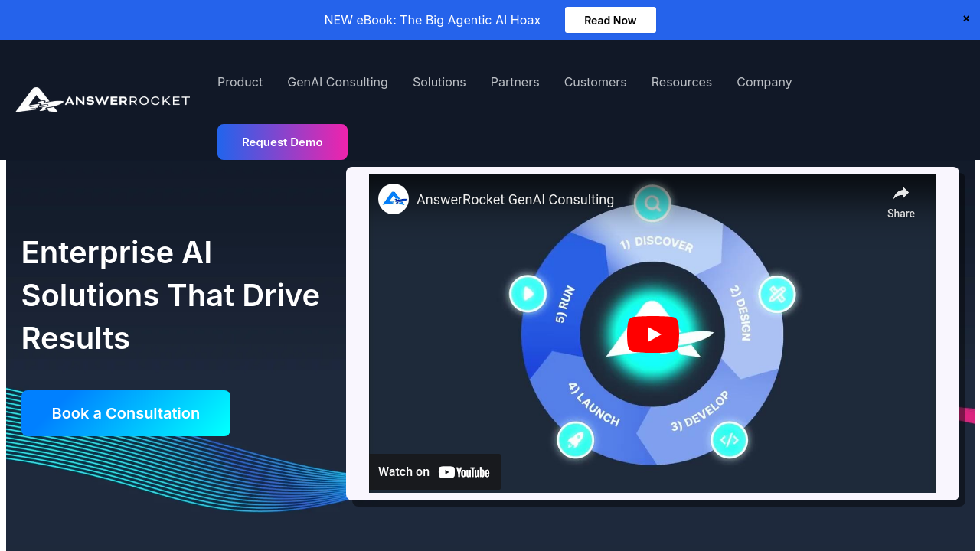Open Watch on YouTube link
Screen dimensions: 980x551
pos(434,472)
